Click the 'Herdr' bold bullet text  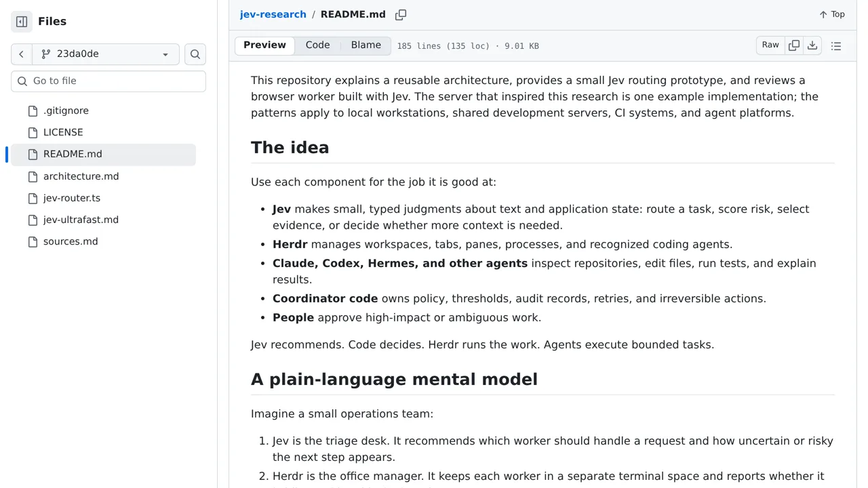point(290,245)
